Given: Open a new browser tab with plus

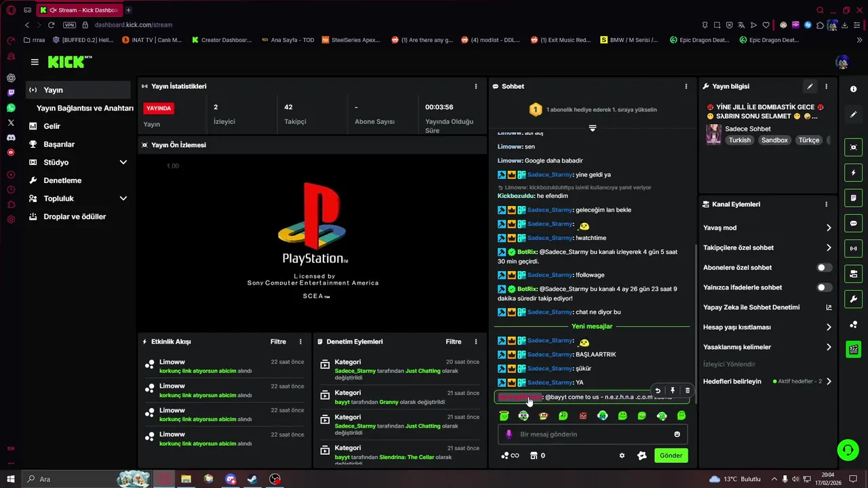Looking at the screenshot, I should (x=128, y=10).
